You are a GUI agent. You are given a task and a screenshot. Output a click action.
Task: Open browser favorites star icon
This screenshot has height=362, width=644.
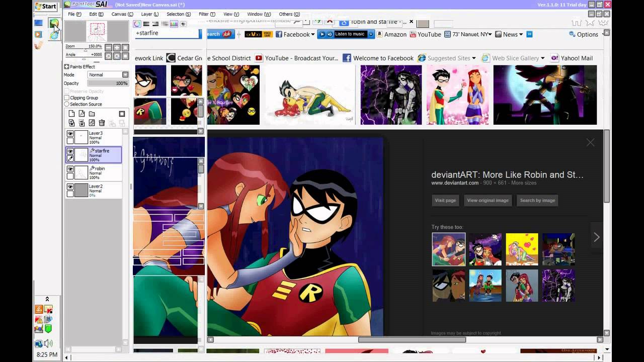click(x=590, y=23)
